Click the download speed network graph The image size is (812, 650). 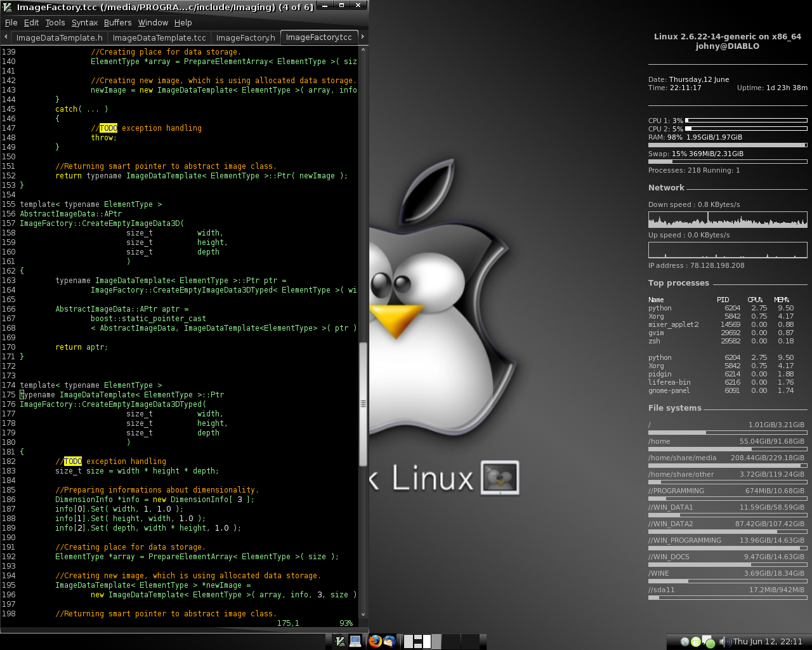(x=728, y=219)
